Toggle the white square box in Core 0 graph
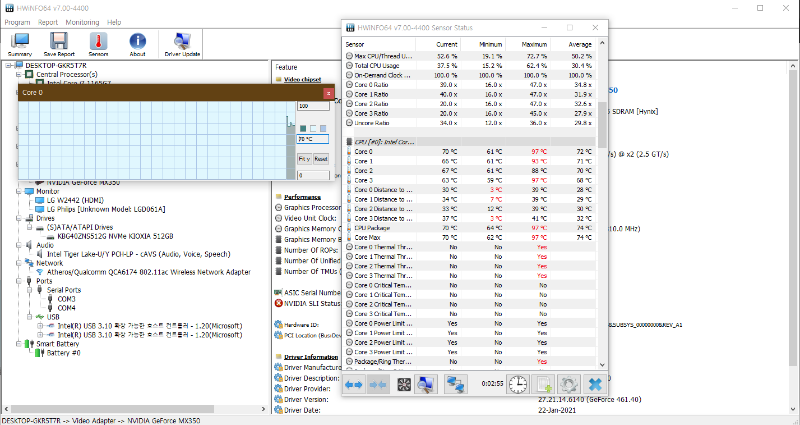The image size is (800, 425). (312, 128)
